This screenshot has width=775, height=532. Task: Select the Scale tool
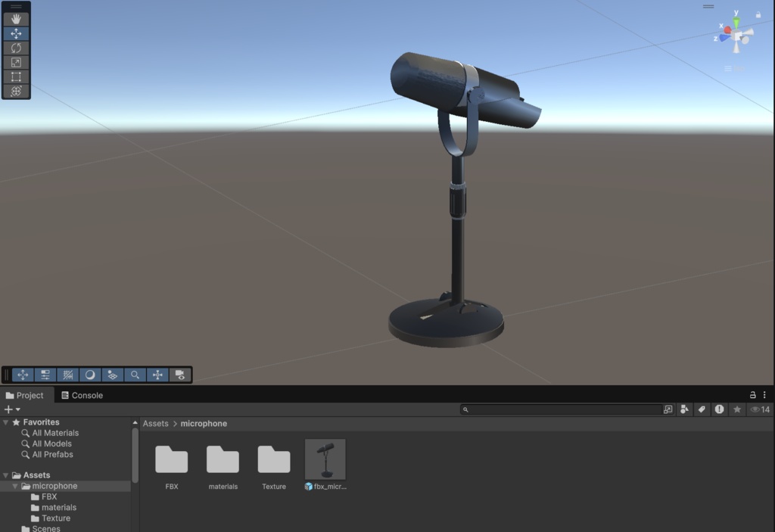click(16, 62)
